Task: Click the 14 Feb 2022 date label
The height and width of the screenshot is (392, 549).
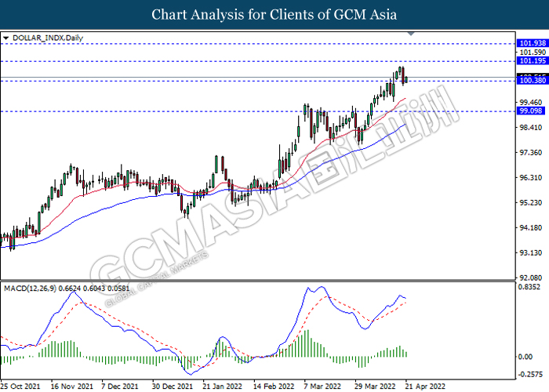Action: [274, 386]
